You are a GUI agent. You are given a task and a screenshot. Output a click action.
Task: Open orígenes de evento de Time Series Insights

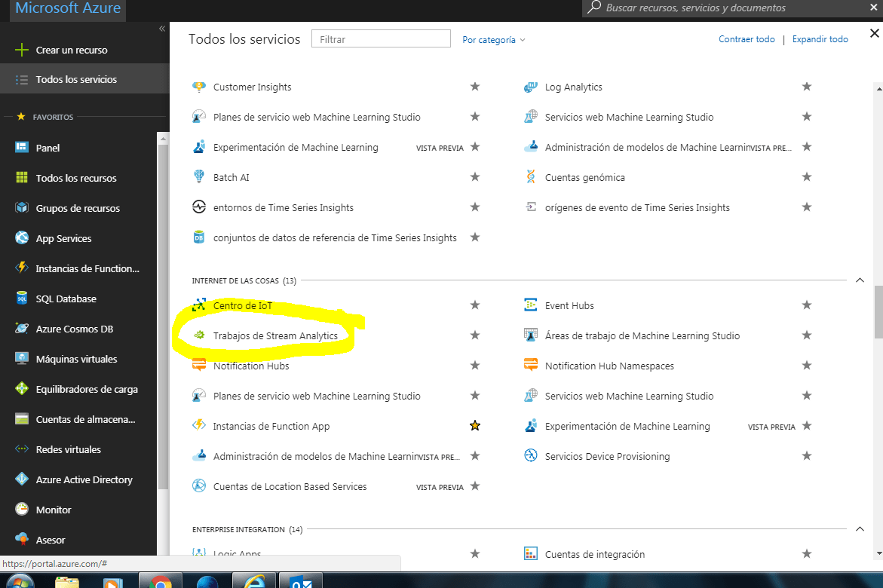(637, 207)
